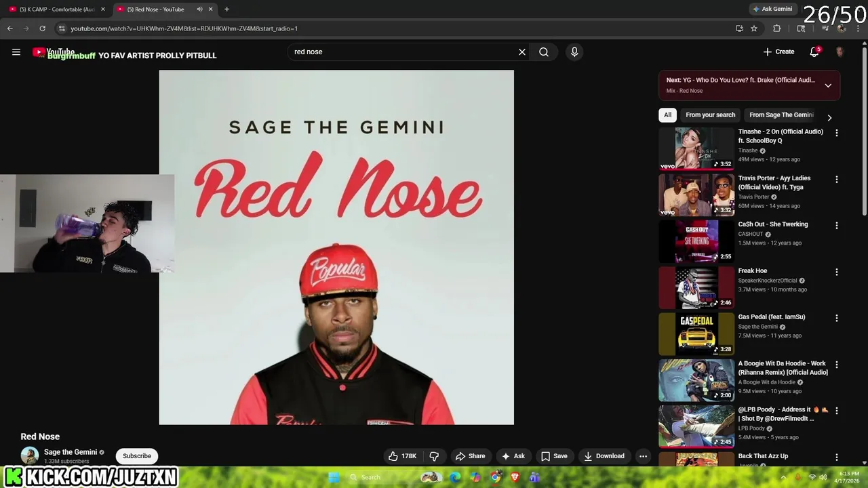The height and width of the screenshot is (488, 868).
Task: Save video to a playlist
Action: click(554, 456)
